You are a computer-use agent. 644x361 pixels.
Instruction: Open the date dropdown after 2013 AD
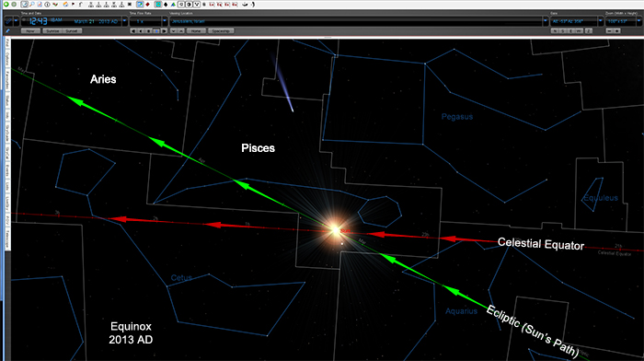[124, 21]
